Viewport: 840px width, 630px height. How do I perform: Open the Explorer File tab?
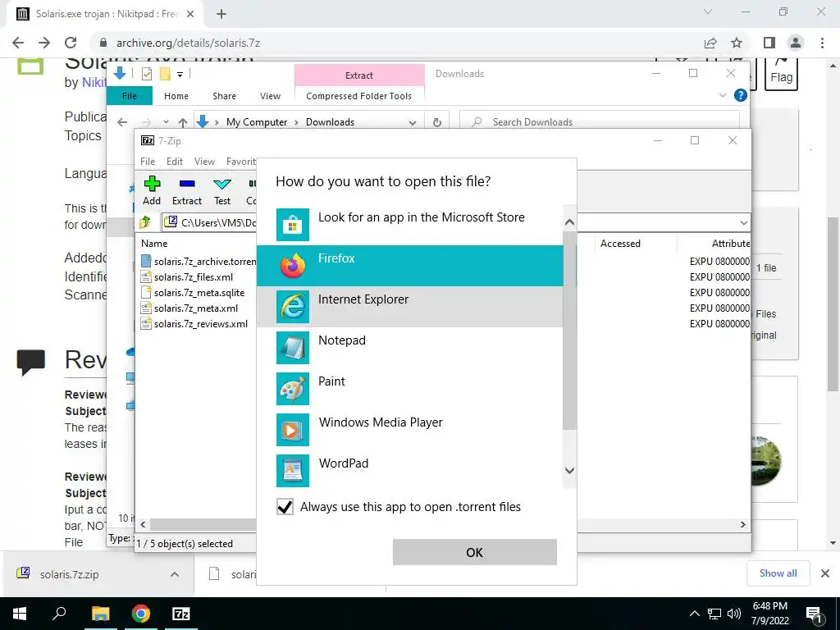pos(130,96)
